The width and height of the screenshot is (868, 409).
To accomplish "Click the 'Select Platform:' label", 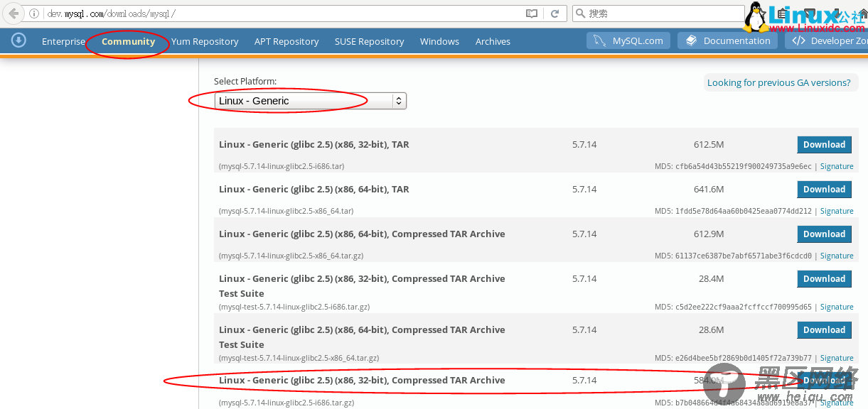I will (x=245, y=82).
